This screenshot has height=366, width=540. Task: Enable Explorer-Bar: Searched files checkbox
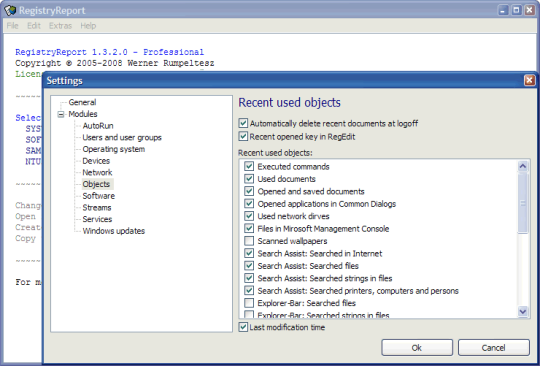[x=249, y=303]
